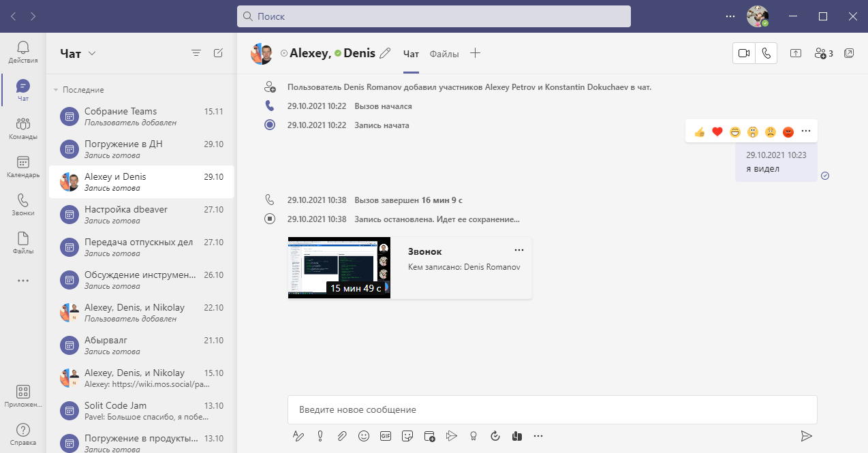The image size is (868, 453).
Task: Open the Approvals icon in compose toolbar
Action: coord(495,436)
